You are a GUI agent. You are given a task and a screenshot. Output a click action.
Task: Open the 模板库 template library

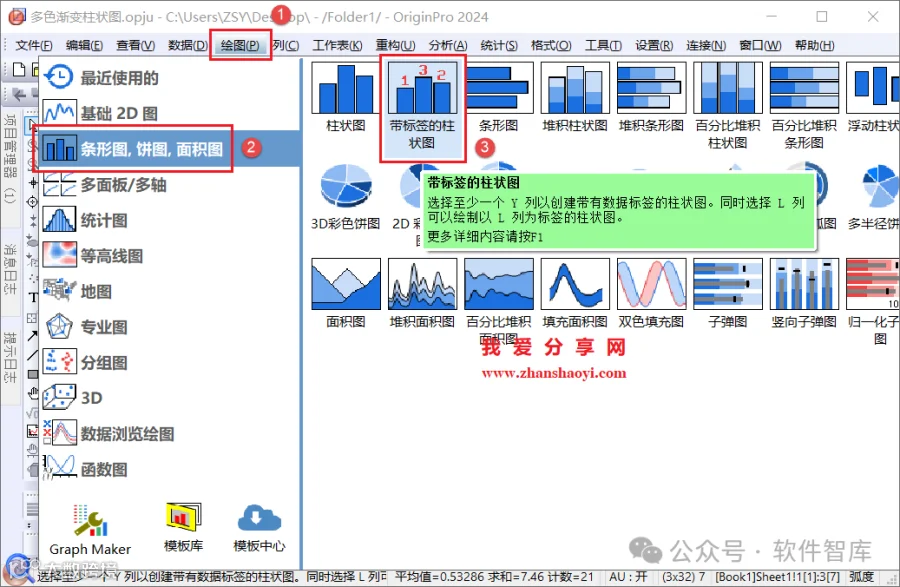(x=183, y=527)
